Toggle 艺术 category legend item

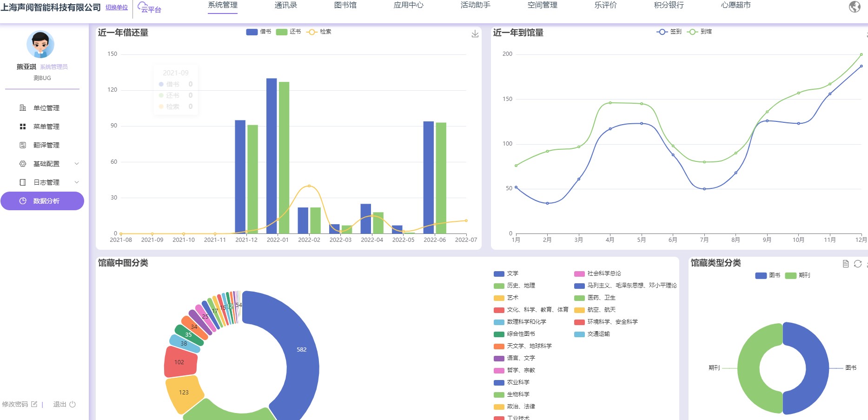(506, 298)
